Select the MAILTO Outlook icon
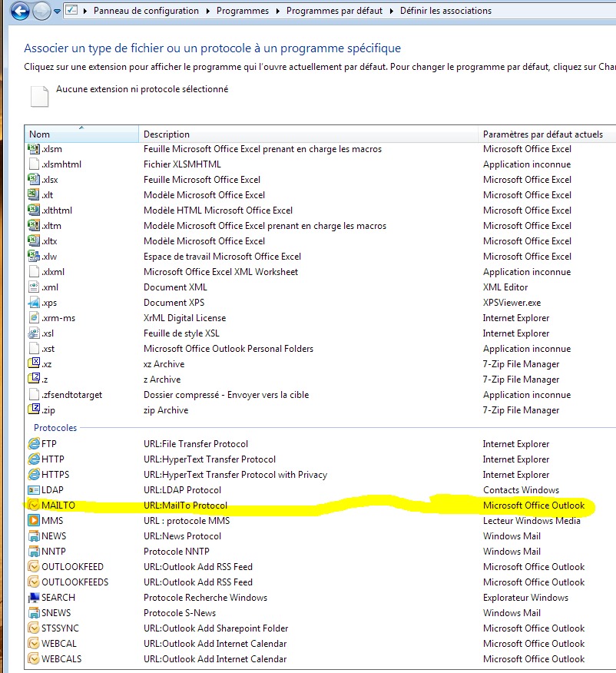 coord(34,506)
